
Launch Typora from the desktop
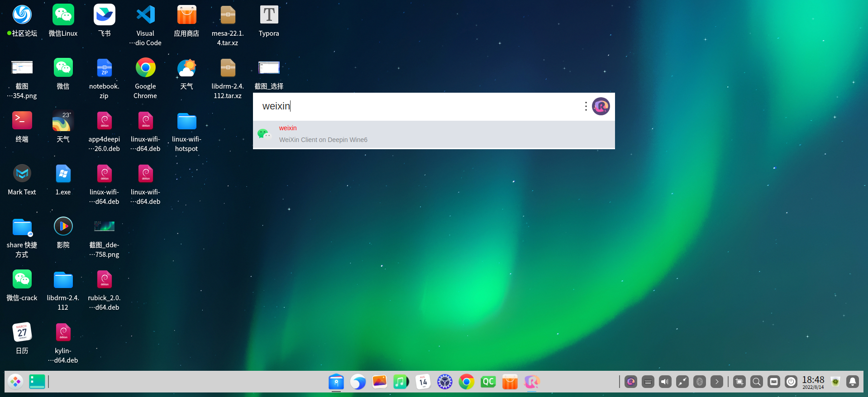(269, 21)
